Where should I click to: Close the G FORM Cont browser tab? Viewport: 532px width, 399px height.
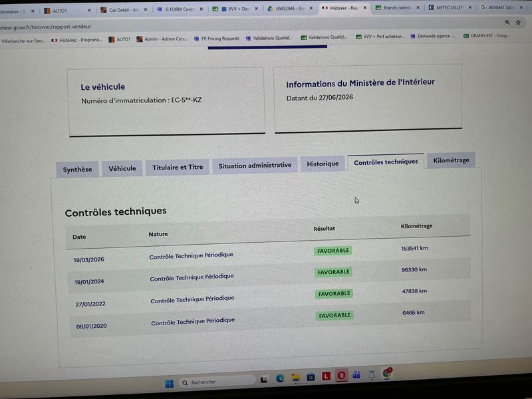point(201,9)
